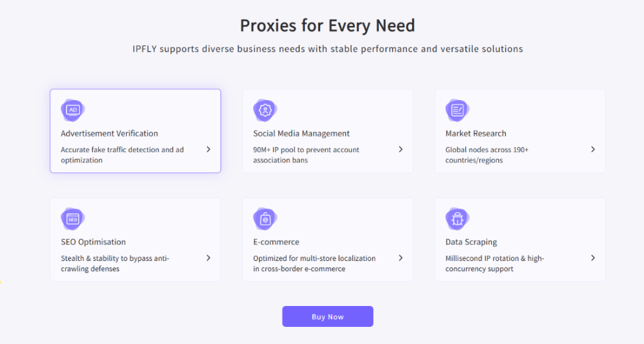Open the Market Research chevron arrow
Image resolution: width=644 pixels, height=344 pixels.
click(x=593, y=150)
